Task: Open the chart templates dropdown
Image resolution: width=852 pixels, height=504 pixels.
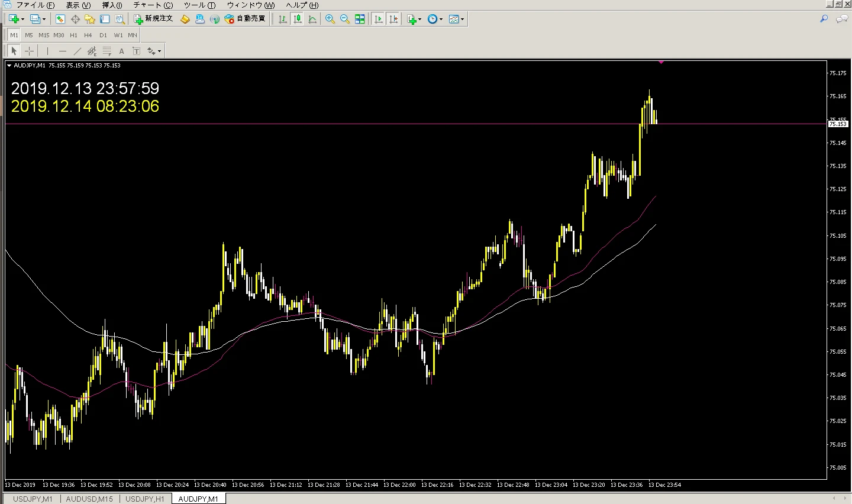Action: tap(456, 19)
